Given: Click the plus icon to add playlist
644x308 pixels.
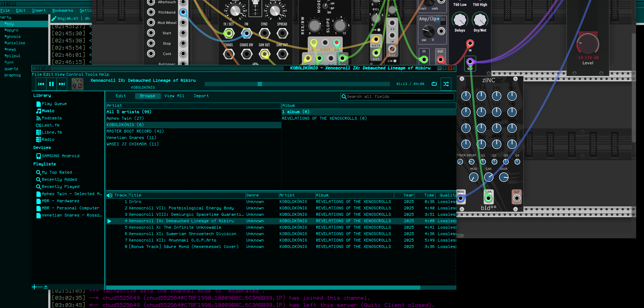Looking at the screenshot, I should [x=34, y=287].
